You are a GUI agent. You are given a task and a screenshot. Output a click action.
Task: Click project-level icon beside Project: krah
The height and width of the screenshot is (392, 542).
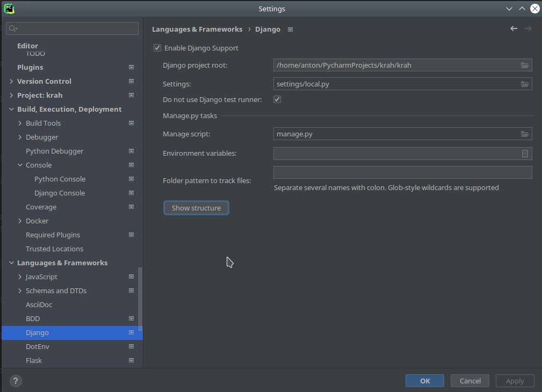[132, 95]
